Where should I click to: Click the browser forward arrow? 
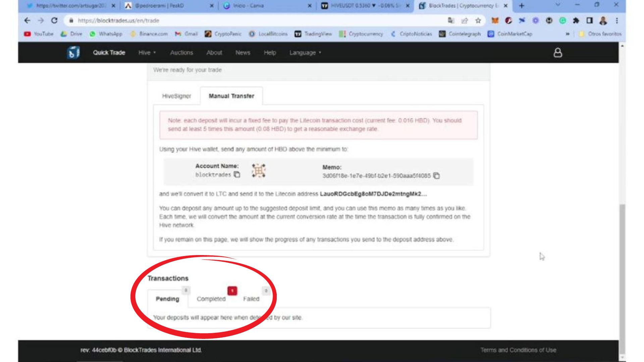tap(41, 20)
